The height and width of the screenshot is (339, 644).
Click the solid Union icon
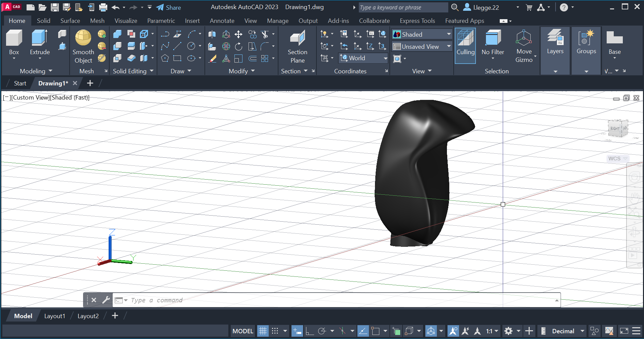(x=117, y=34)
